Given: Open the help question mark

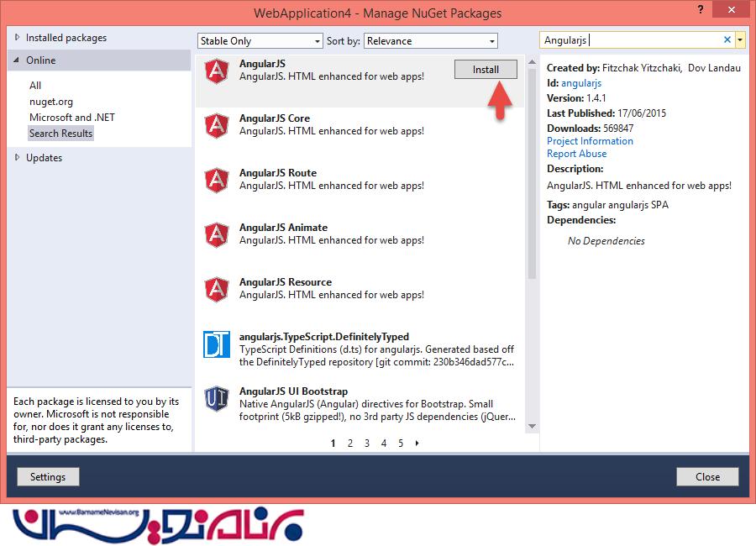Looking at the screenshot, I should [x=701, y=9].
